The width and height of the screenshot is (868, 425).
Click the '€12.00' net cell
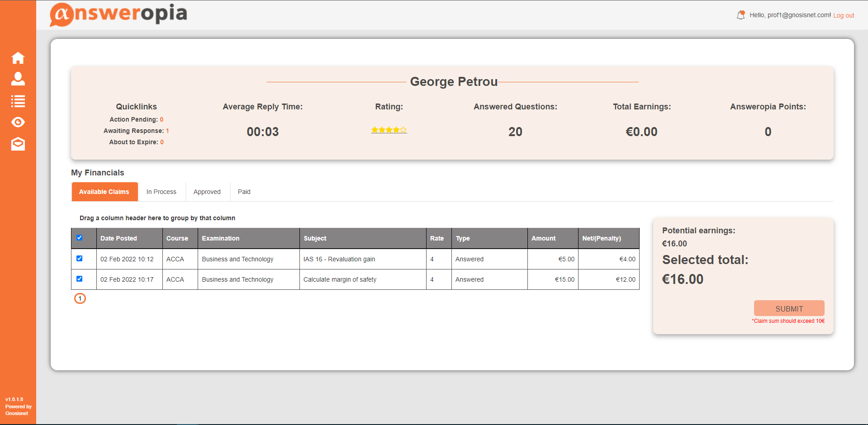click(x=609, y=279)
